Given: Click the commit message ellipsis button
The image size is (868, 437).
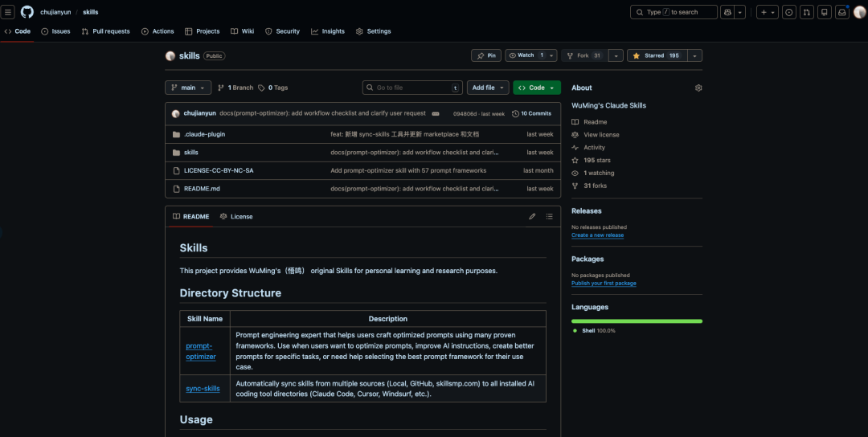Looking at the screenshot, I should [436, 113].
